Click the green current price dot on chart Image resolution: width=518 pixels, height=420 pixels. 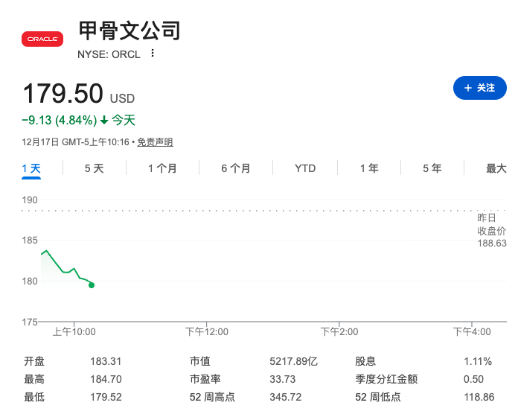(92, 285)
